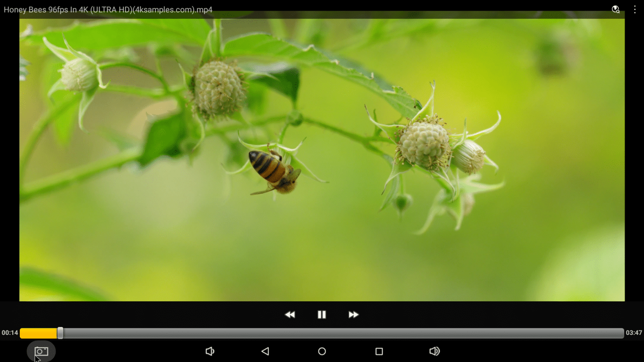Take a screenshot with camera icon
Viewport: 644px width, 362px height.
(x=41, y=351)
